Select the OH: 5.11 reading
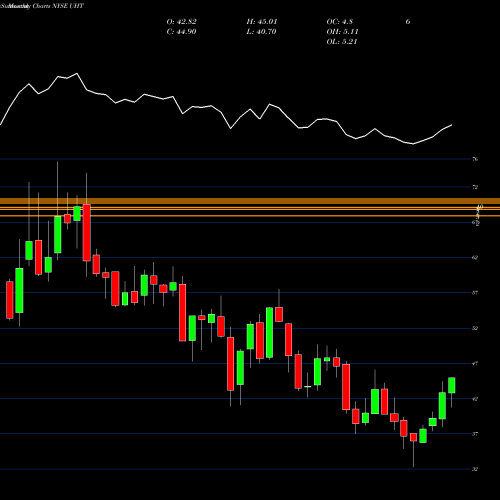 click(342, 32)
